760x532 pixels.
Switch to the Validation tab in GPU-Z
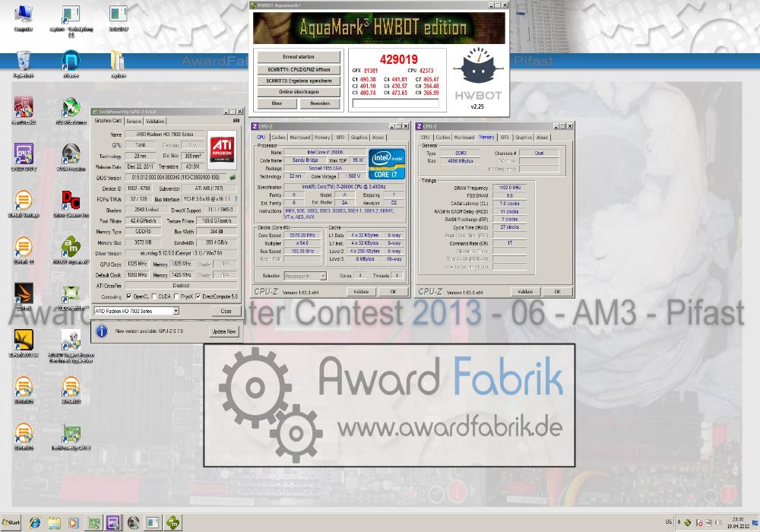click(155, 121)
